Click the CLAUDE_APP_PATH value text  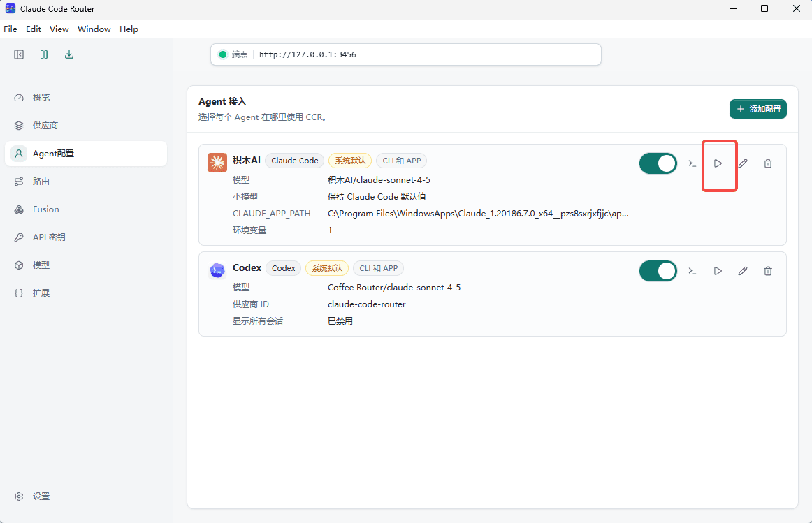[x=478, y=213]
